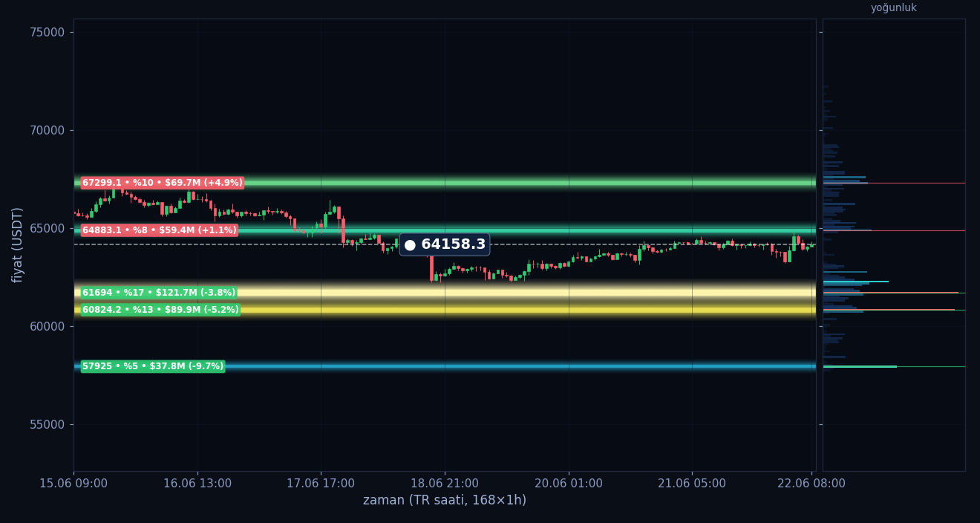Image resolution: width=980 pixels, height=523 pixels.
Task: Click the 67299.1 resistance level label
Action: (x=163, y=183)
